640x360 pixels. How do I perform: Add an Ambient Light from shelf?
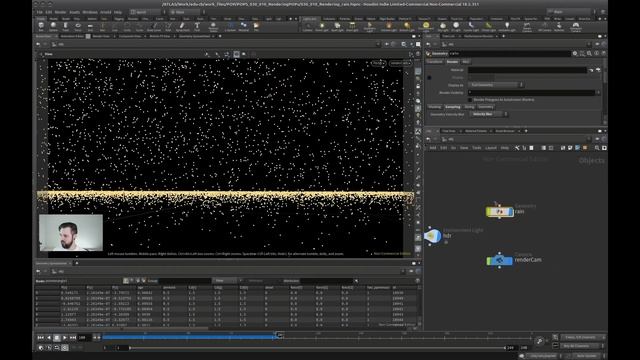(507, 27)
